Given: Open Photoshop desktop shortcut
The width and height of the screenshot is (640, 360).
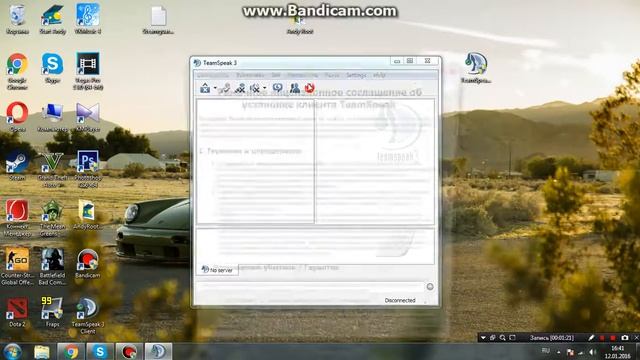Looking at the screenshot, I should [88, 169].
